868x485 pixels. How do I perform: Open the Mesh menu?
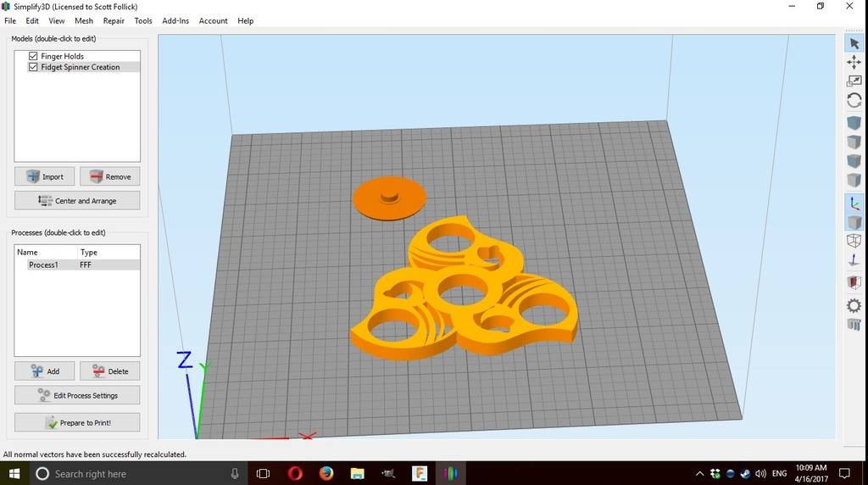(84, 20)
